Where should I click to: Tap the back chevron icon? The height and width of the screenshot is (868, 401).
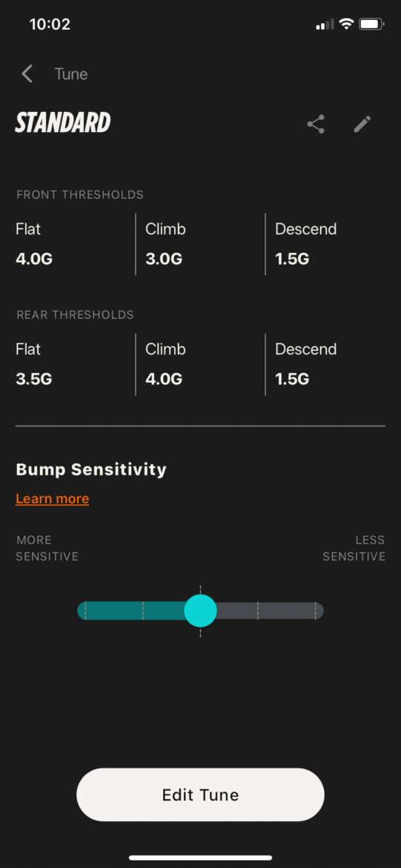tap(27, 73)
